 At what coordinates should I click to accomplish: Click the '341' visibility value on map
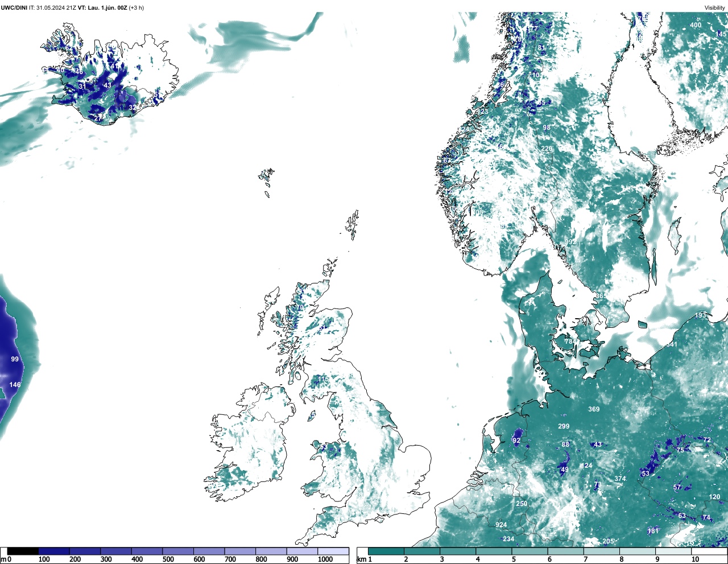[x=672, y=344]
